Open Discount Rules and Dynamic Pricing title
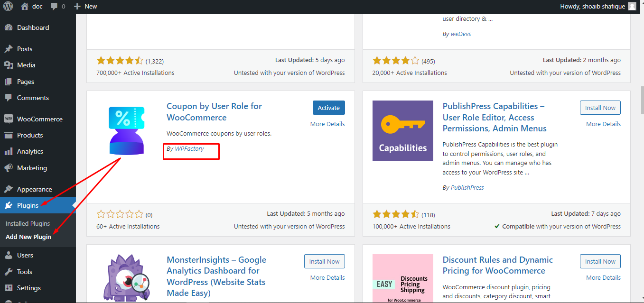Screen dimensions: 644x303 coord(498,265)
